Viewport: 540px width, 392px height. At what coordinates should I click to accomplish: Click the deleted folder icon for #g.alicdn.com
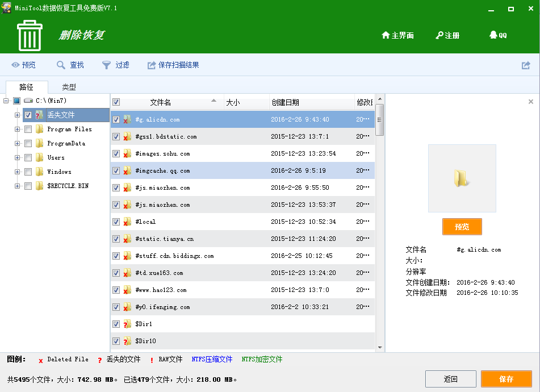click(x=127, y=119)
